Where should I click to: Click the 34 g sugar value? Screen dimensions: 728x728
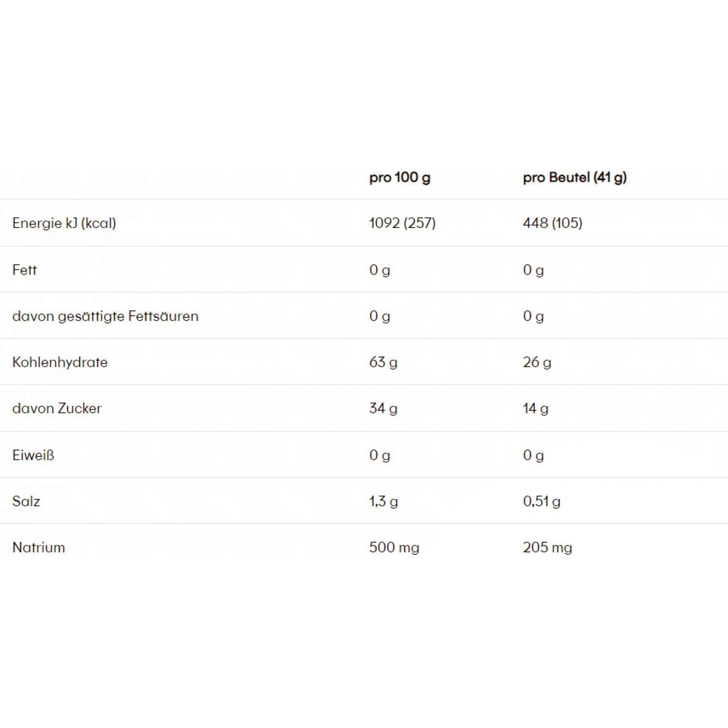pos(383,409)
